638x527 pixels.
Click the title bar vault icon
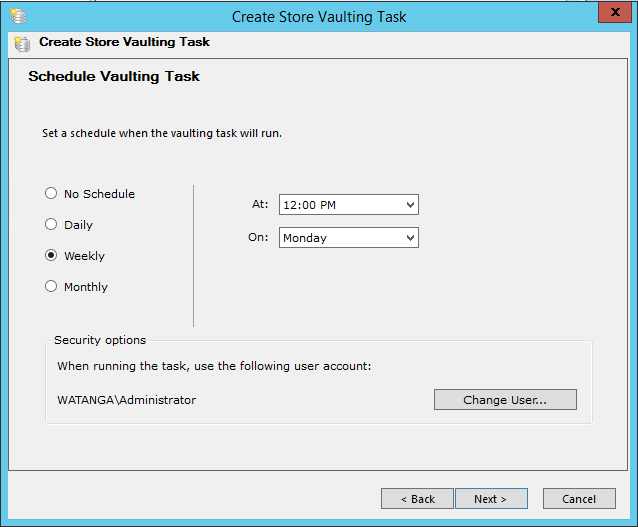18,16
